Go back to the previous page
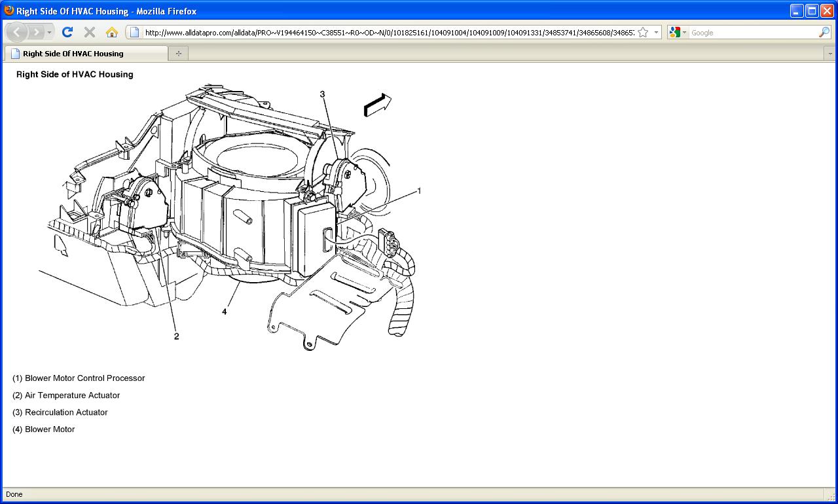This screenshot has width=838, height=504. click(17, 32)
